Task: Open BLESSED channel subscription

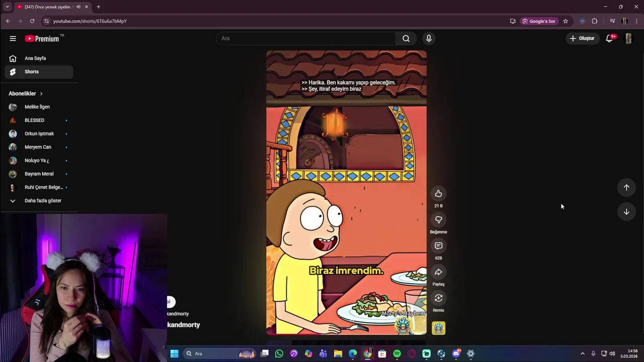Action: click(39, 120)
